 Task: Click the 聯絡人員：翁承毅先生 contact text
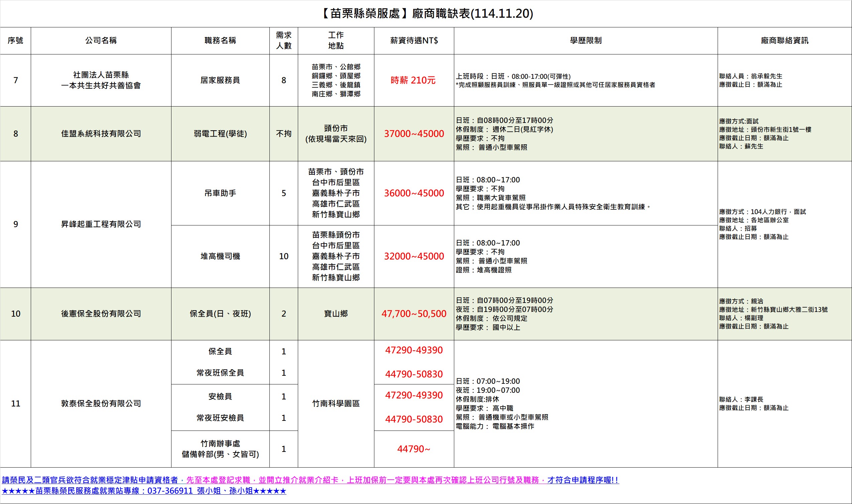pos(750,76)
